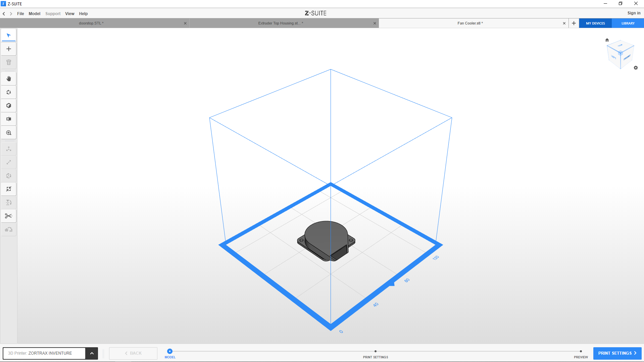Viewport: 644px width, 362px height.
Task: Open the cube view-mode tool
Action: point(9,106)
